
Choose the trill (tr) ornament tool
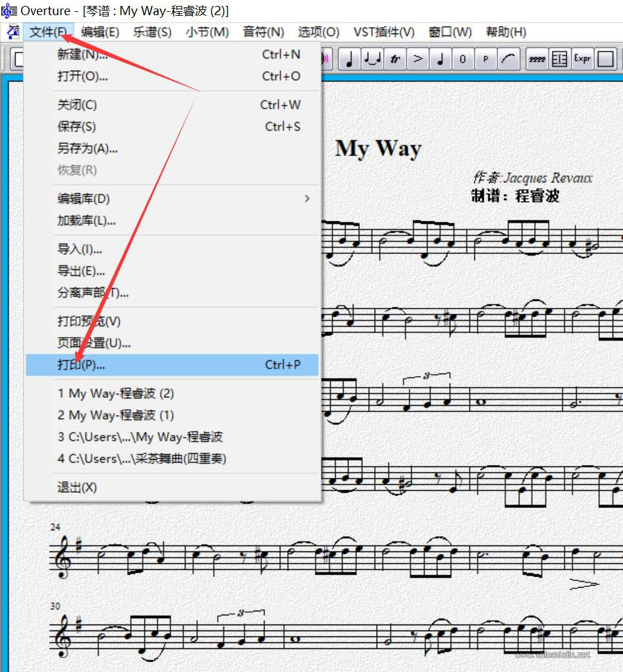pyautogui.click(x=394, y=59)
